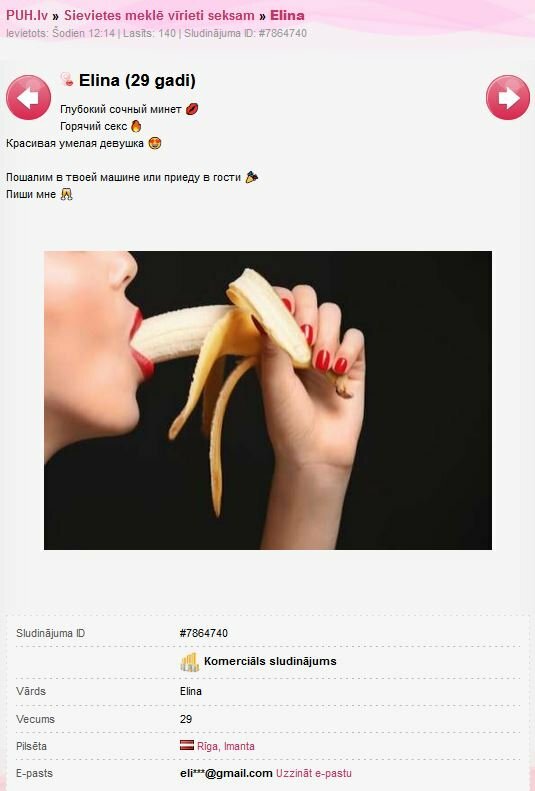
Task: Go to the next listing with right arrow
Action: pos(508,97)
